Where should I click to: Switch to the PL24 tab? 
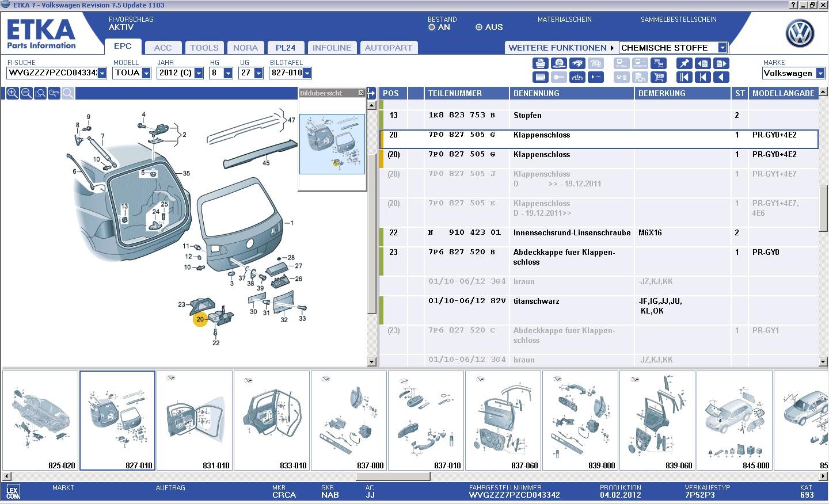click(285, 48)
